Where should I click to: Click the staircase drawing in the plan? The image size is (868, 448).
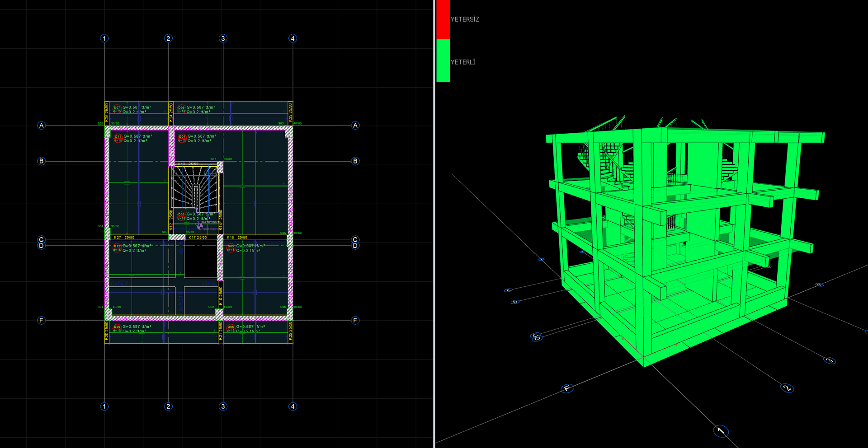(195, 189)
